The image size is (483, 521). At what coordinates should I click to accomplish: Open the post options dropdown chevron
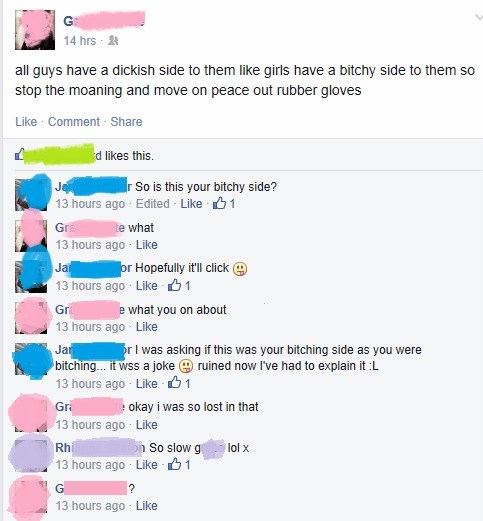479,18
